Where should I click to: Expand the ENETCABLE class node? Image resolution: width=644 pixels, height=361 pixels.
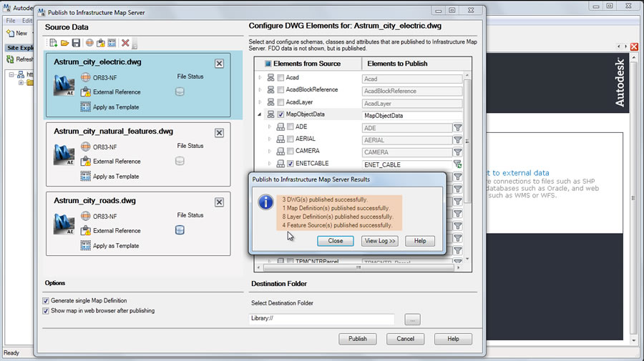pyautogui.click(x=270, y=164)
